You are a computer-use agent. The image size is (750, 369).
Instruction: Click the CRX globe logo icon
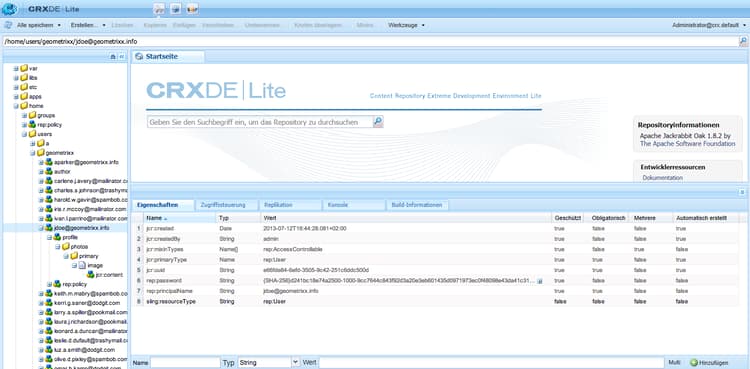click(9, 9)
